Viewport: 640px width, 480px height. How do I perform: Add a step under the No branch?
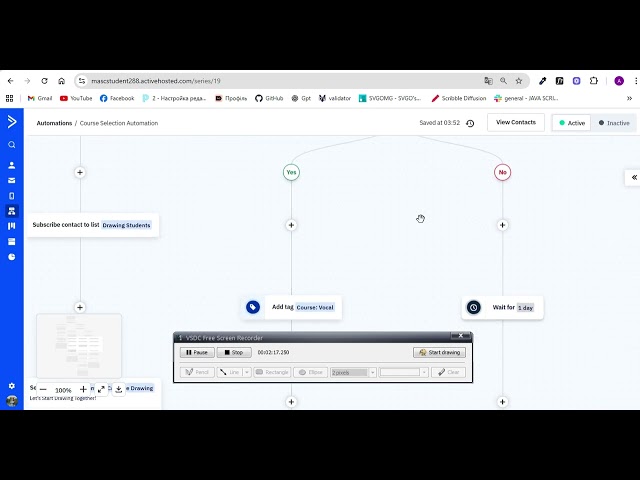click(502, 225)
